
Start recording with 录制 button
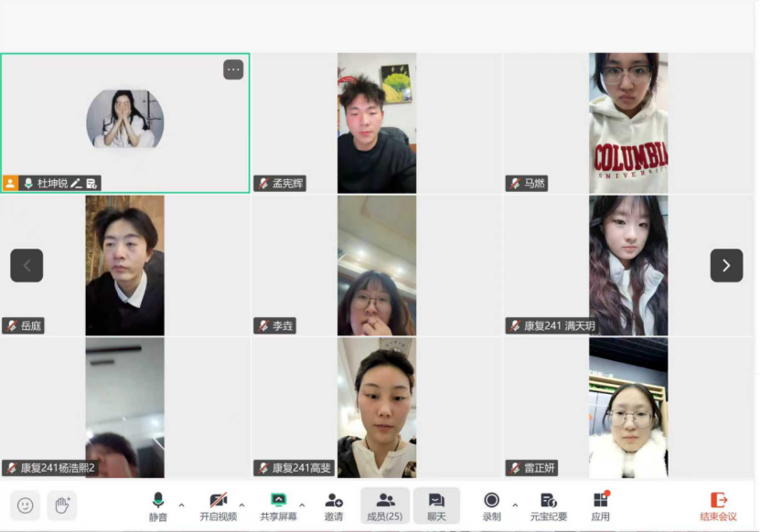pos(491,505)
